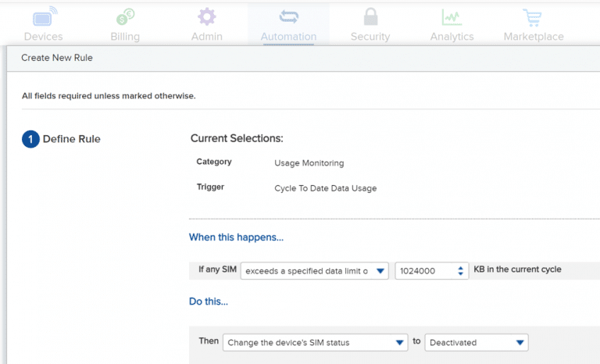Click the Create New Rule header
The height and width of the screenshot is (364, 600).
coord(57,58)
